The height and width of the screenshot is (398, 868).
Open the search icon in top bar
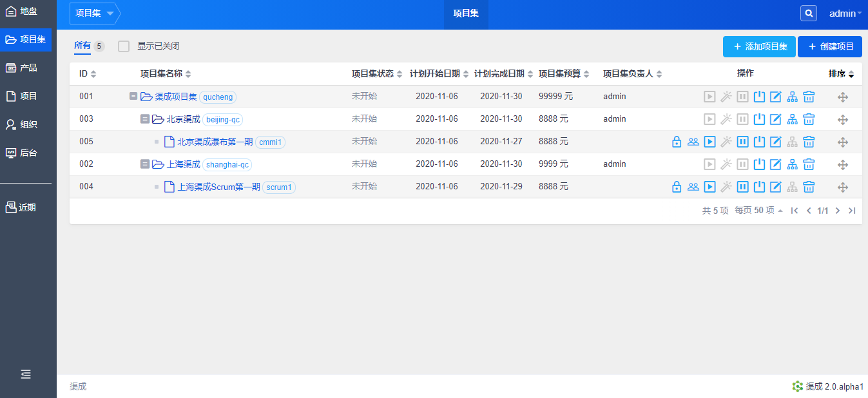point(808,14)
